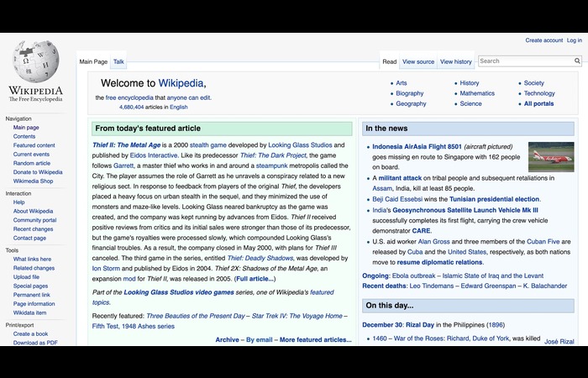Select the Main Page tab
This screenshot has height=378, width=588.
pos(93,62)
